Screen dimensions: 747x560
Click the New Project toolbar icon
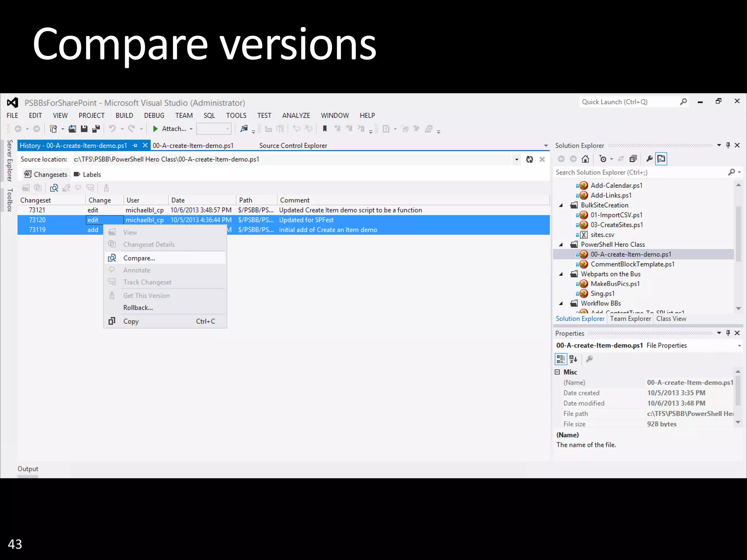[x=53, y=129]
